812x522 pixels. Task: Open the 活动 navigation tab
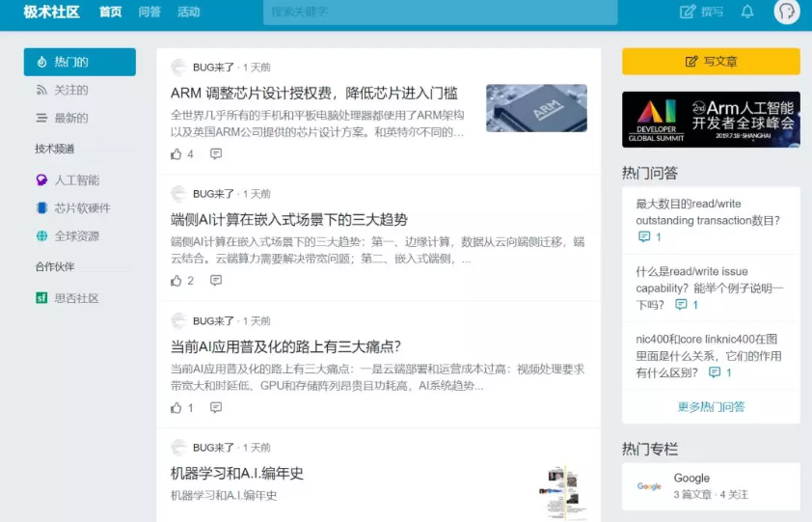188,12
